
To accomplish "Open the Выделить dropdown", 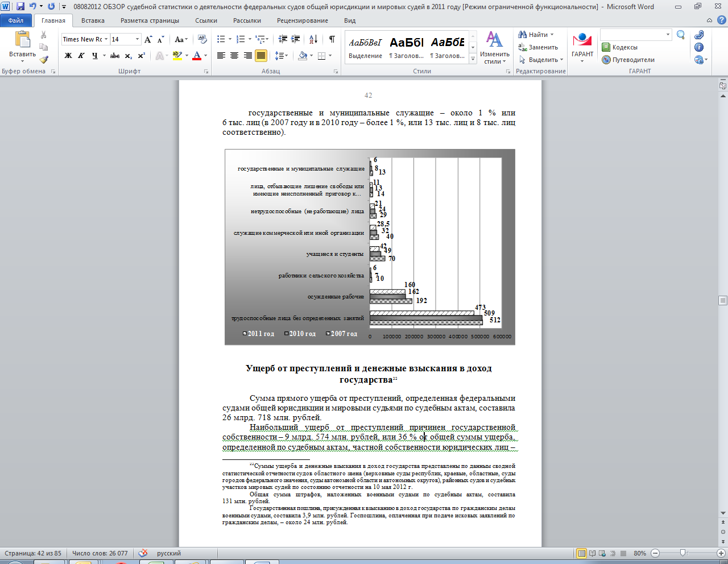I will pyautogui.click(x=541, y=60).
